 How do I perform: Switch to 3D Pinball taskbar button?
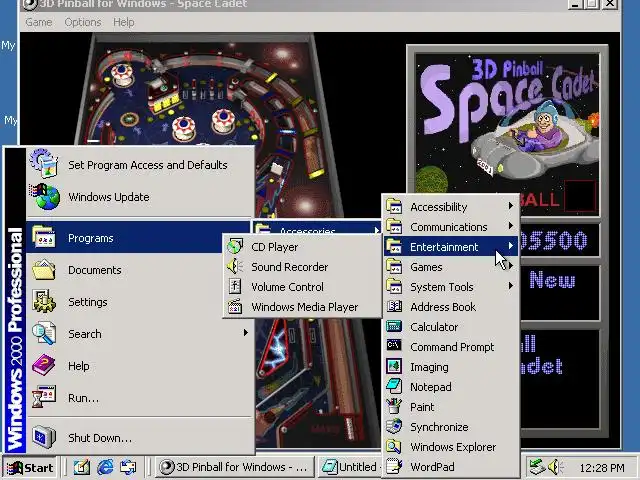[235, 467]
